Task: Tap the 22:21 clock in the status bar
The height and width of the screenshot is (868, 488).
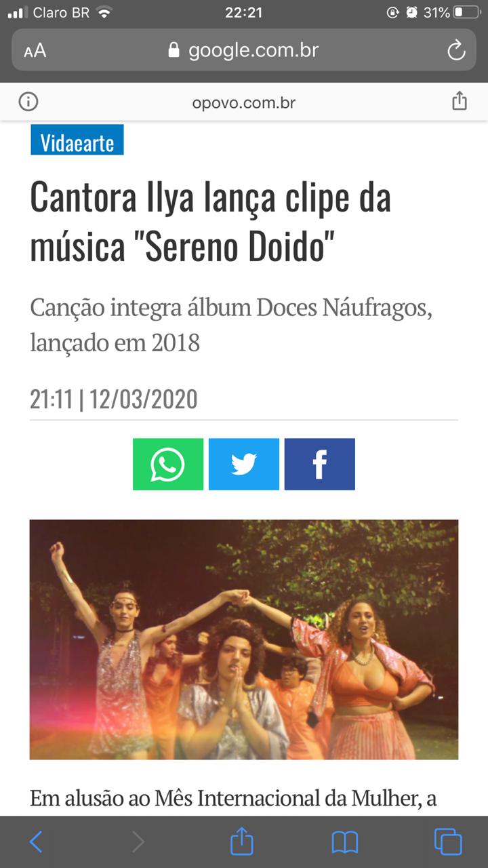Action: [243, 12]
